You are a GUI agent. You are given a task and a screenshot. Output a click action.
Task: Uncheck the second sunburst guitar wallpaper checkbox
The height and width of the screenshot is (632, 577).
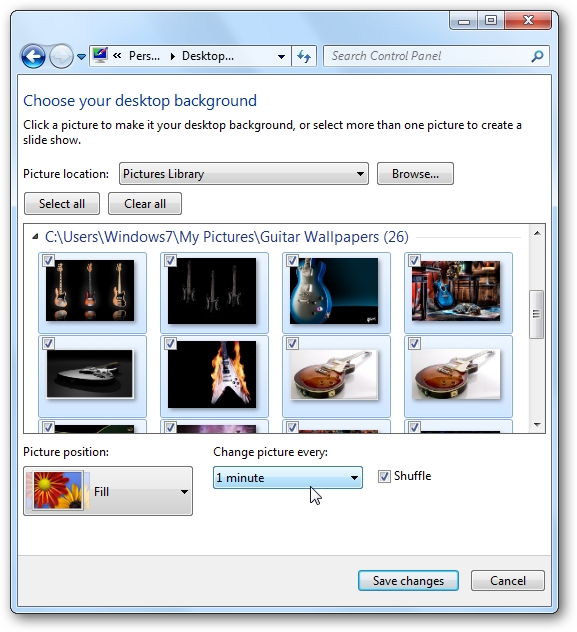(415, 343)
